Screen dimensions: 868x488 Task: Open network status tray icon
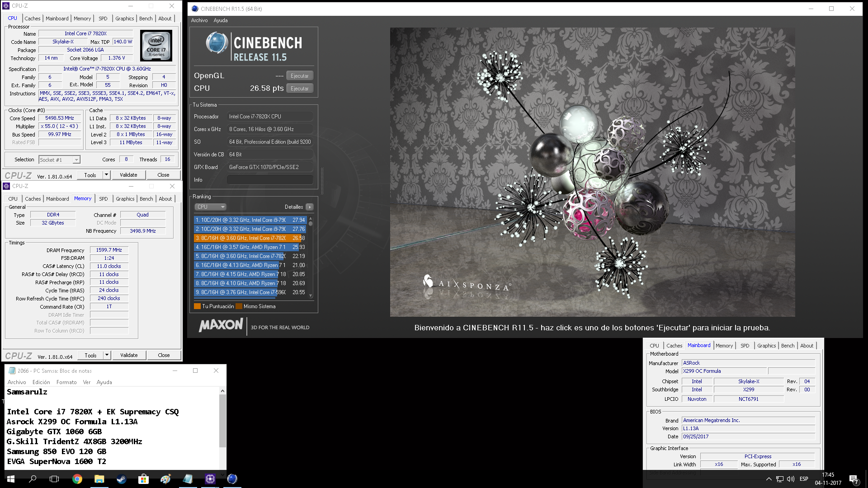pos(780,479)
